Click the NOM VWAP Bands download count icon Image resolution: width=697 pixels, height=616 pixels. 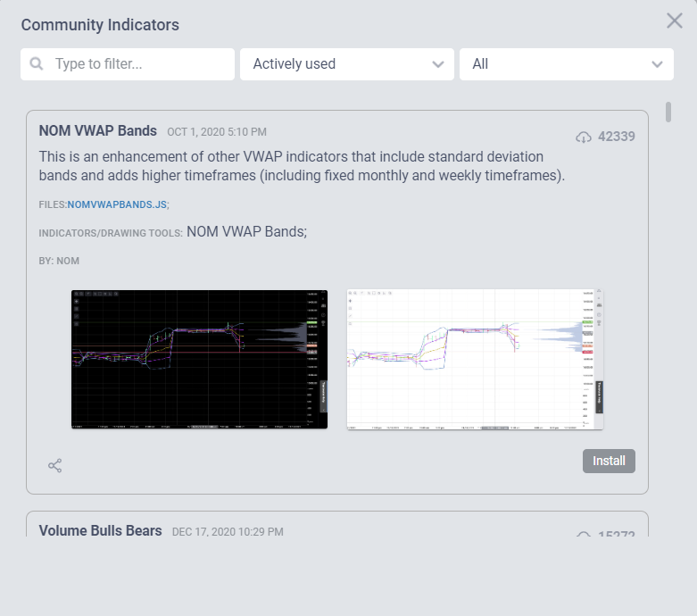tap(584, 137)
